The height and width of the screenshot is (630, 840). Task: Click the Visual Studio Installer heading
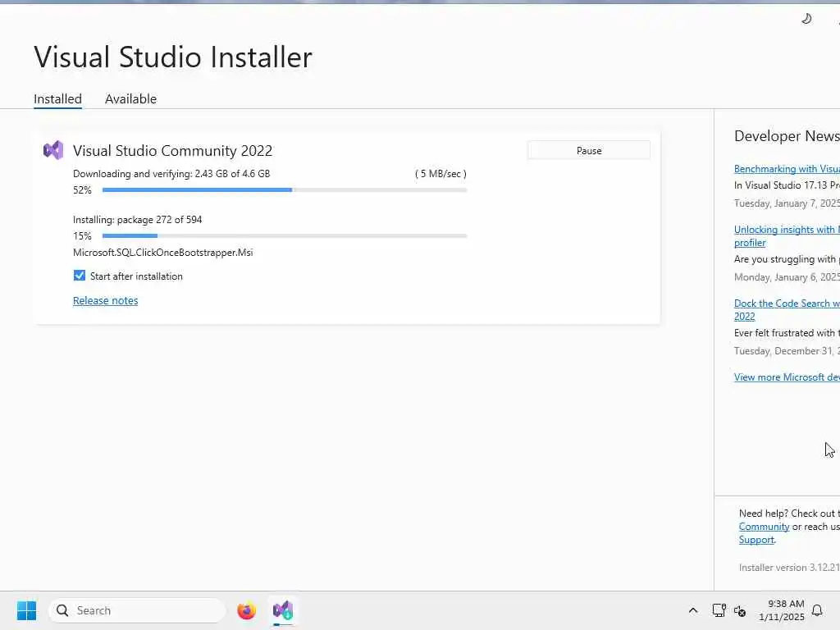[x=173, y=57]
